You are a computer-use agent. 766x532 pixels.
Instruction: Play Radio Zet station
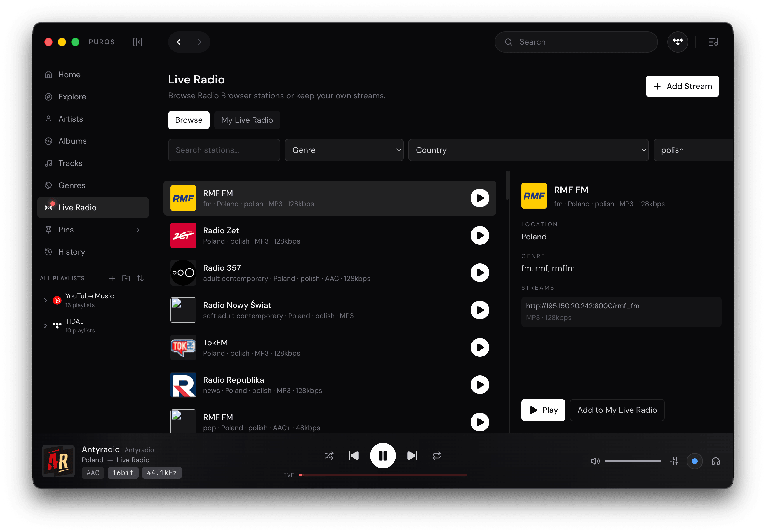pyautogui.click(x=480, y=235)
